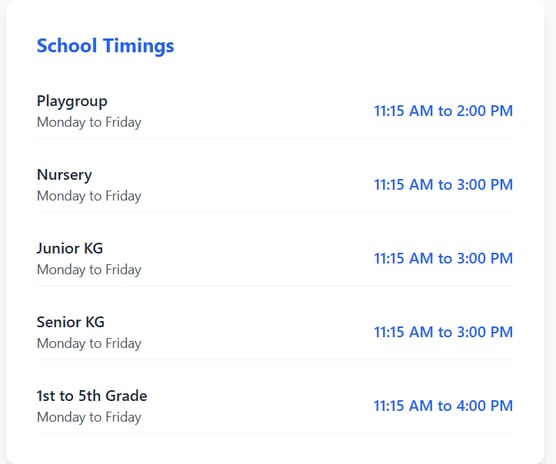The image size is (556, 464).
Task: Select the Junior KG label
Action: point(70,248)
